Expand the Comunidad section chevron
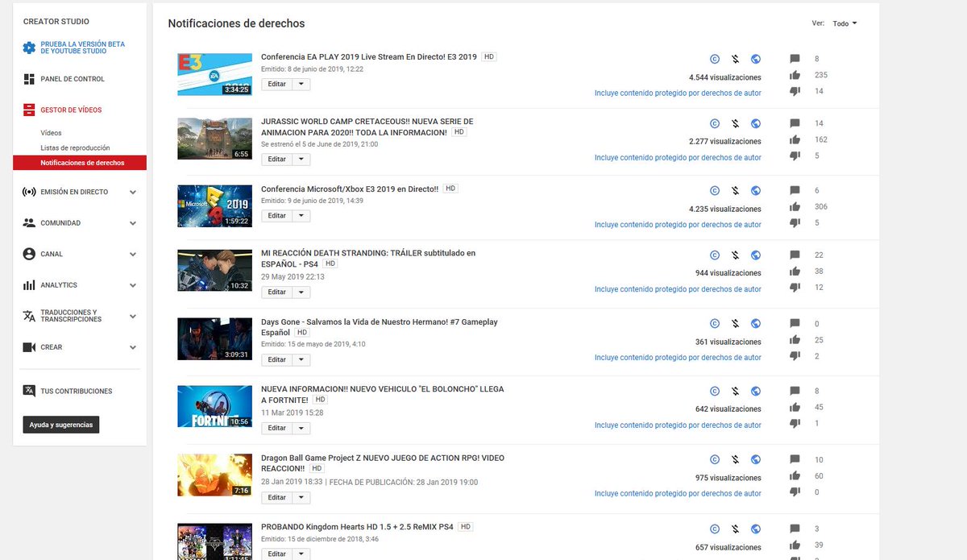Image resolution: width=967 pixels, height=560 pixels. (x=133, y=223)
